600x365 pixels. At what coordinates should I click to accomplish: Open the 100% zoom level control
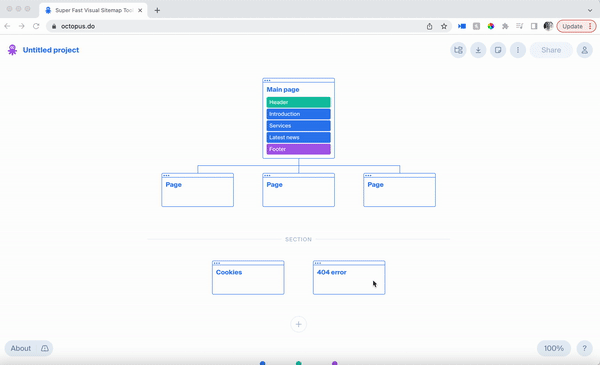pos(554,348)
